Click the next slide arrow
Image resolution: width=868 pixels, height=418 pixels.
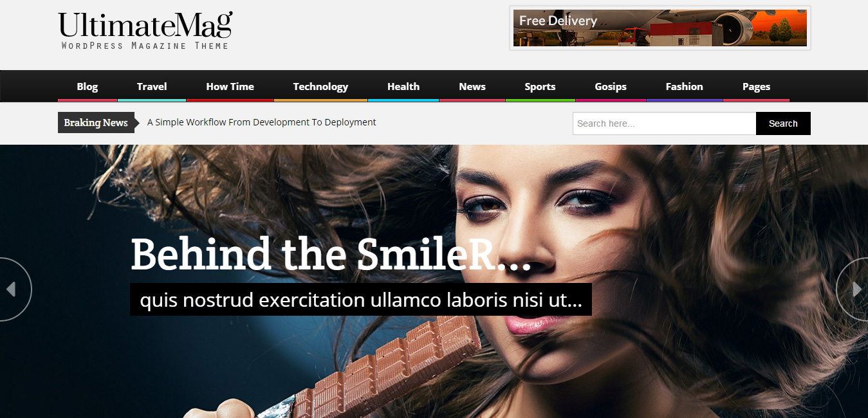point(854,289)
